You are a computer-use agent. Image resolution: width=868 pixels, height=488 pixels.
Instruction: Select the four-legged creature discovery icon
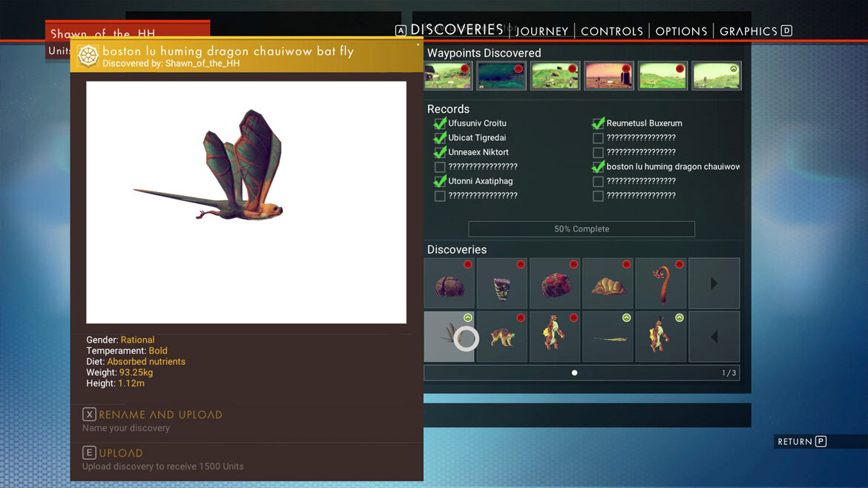[x=502, y=337]
